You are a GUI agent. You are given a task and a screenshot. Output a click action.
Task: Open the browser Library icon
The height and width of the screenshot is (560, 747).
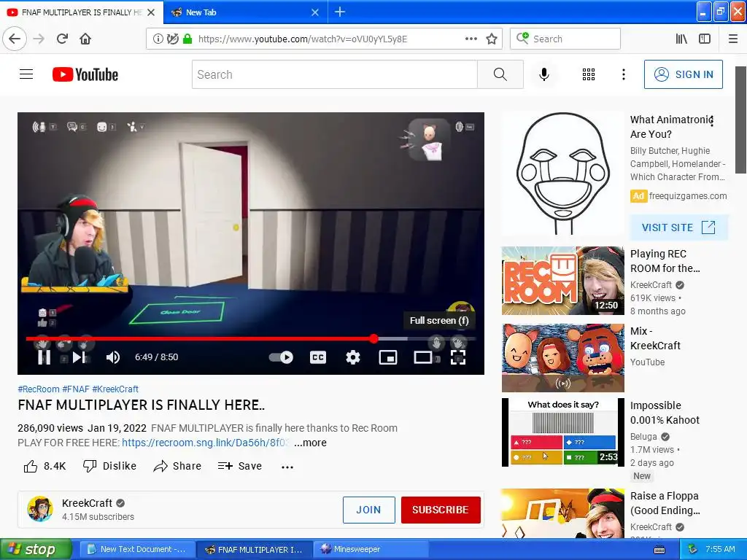tap(681, 39)
